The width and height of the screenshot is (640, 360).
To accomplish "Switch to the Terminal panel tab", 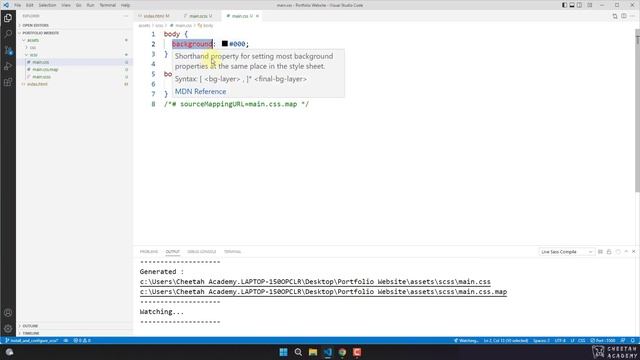I will pyautogui.click(x=233, y=252).
